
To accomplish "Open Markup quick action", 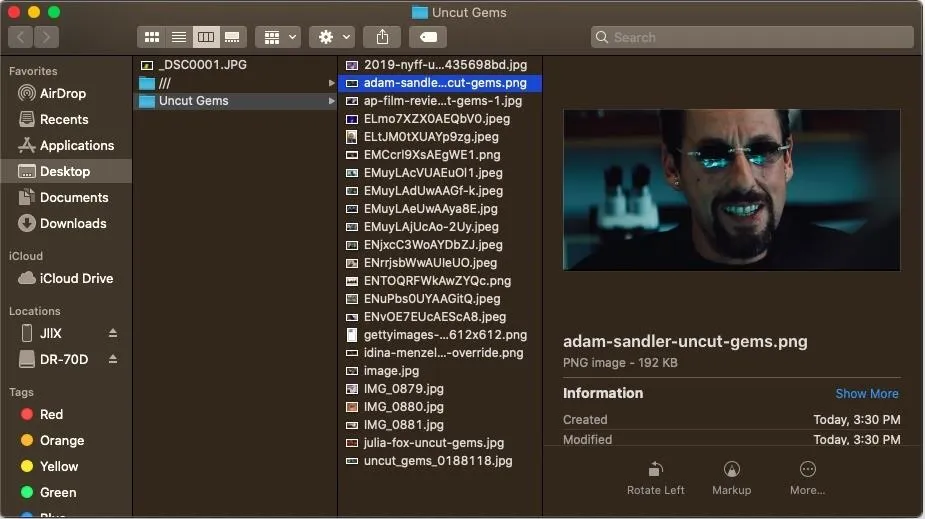I will click(x=732, y=478).
